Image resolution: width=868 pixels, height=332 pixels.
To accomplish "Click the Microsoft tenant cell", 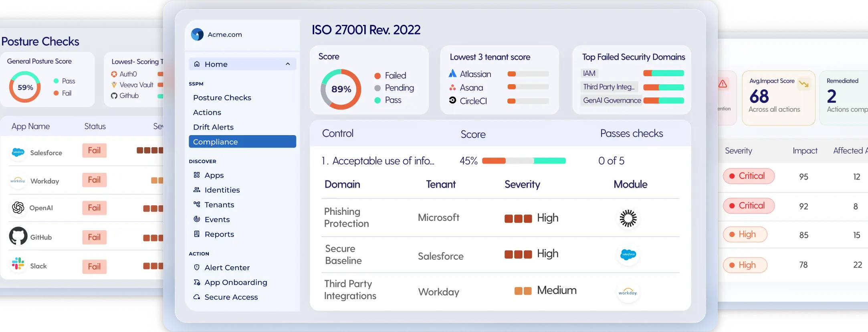I will coord(438,218).
